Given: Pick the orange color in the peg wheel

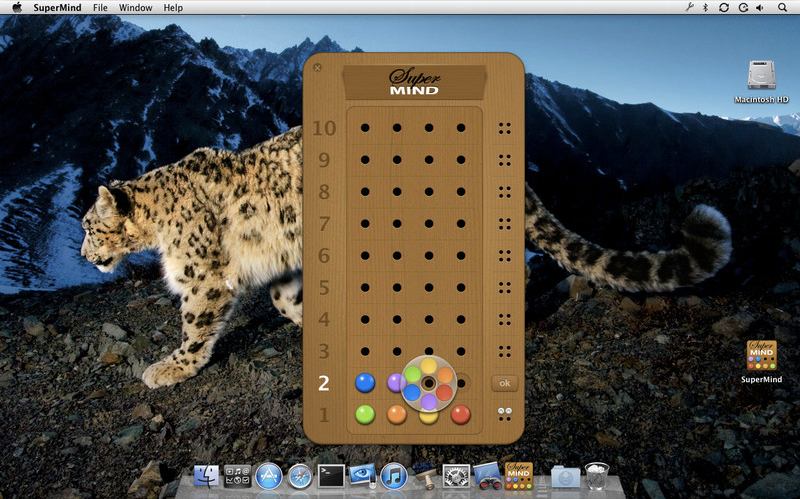Looking at the screenshot, I should (x=444, y=375).
